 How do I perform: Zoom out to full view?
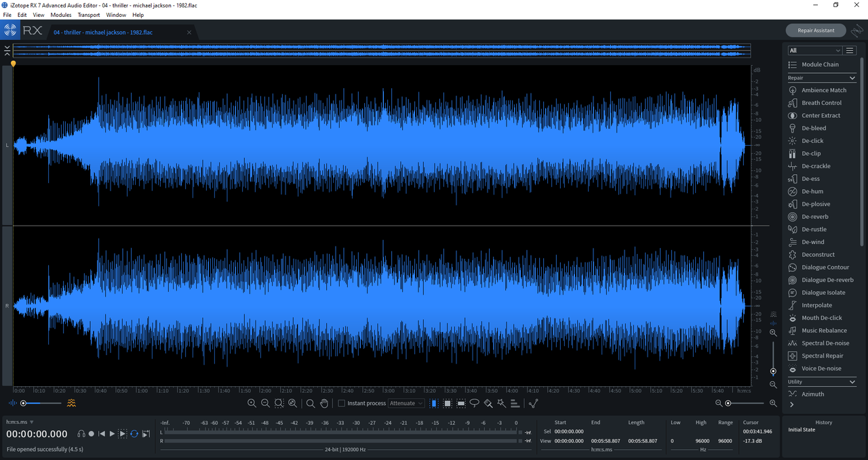click(x=292, y=403)
